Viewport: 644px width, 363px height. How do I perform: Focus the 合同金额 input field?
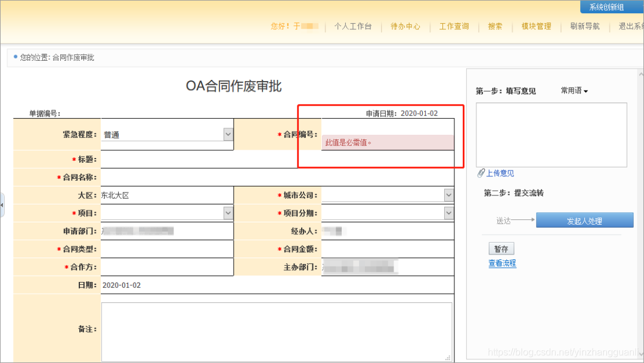[x=388, y=249]
